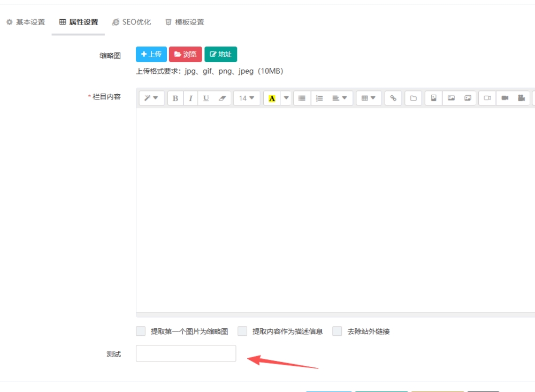Enable 提取第一个图片为缩略图 checkbox
This screenshot has height=392, width=535.
[x=141, y=332]
